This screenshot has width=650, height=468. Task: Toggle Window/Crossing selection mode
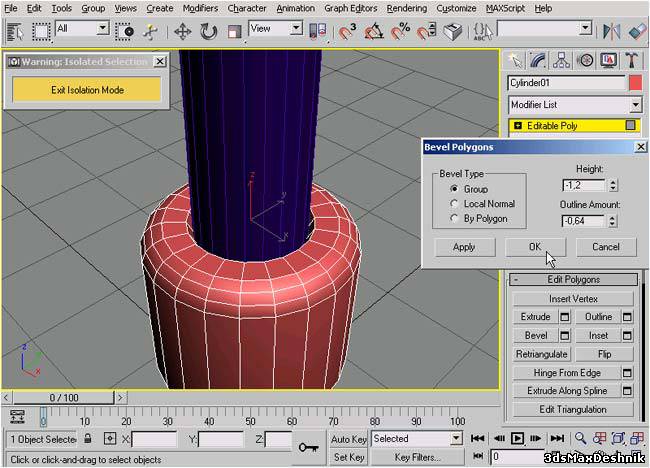(x=124, y=32)
